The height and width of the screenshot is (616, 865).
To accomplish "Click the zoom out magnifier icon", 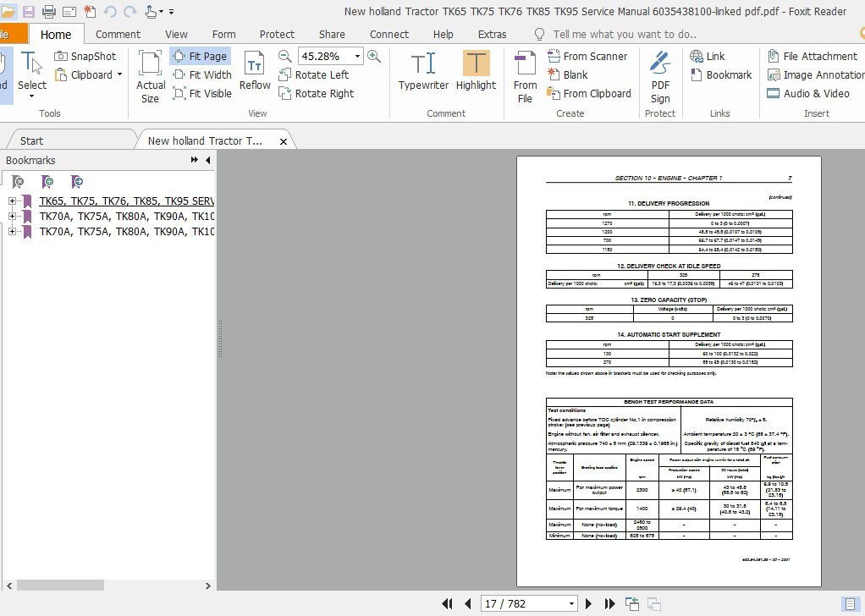I will click(x=285, y=56).
